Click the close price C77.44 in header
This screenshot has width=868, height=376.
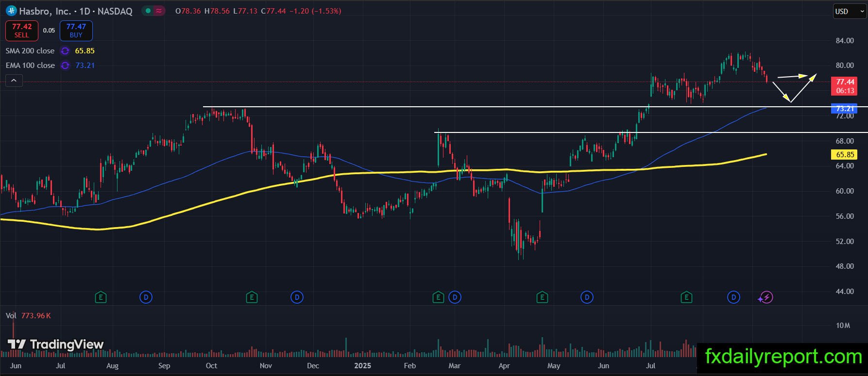[273, 11]
